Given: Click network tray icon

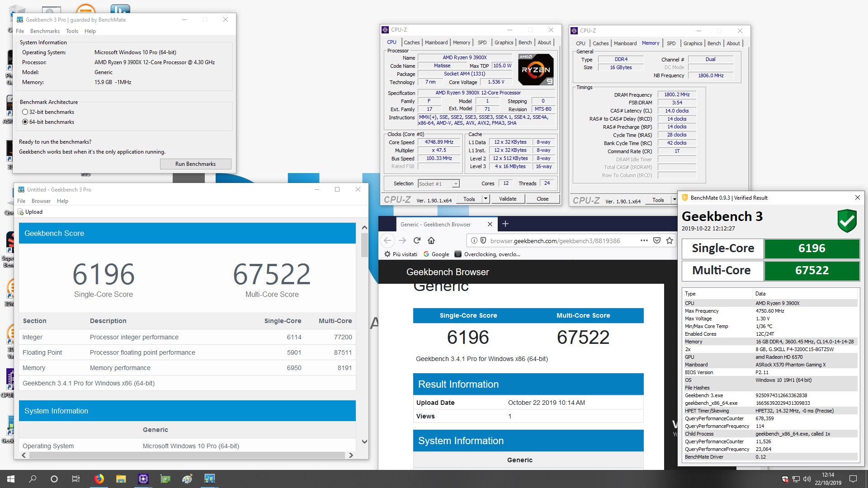Looking at the screenshot, I should pyautogui.click(x=796, y=479).
